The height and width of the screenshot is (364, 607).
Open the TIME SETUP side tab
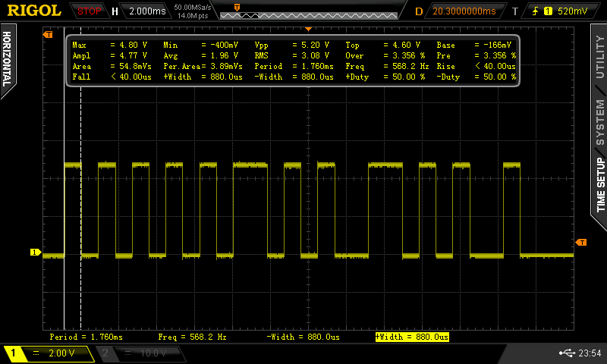(x=599, y=185)
